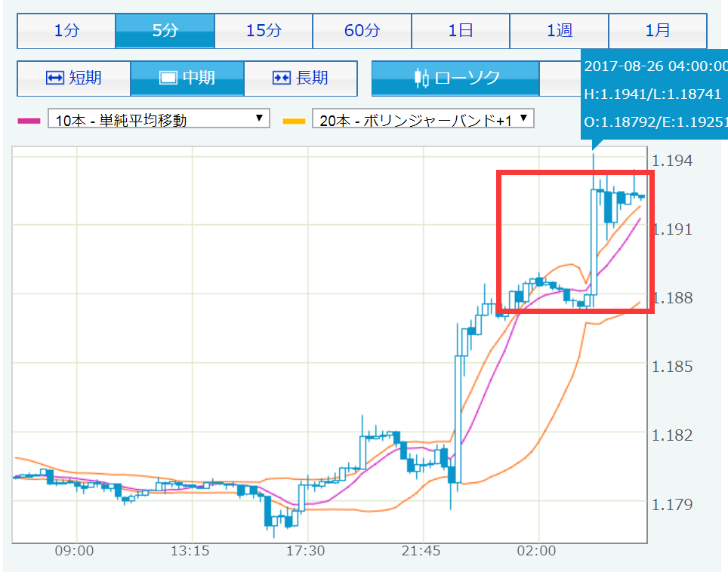Switch to the 15分 timeframe
This screenshot has height=572, width=728.
click(x=264, y=31)
